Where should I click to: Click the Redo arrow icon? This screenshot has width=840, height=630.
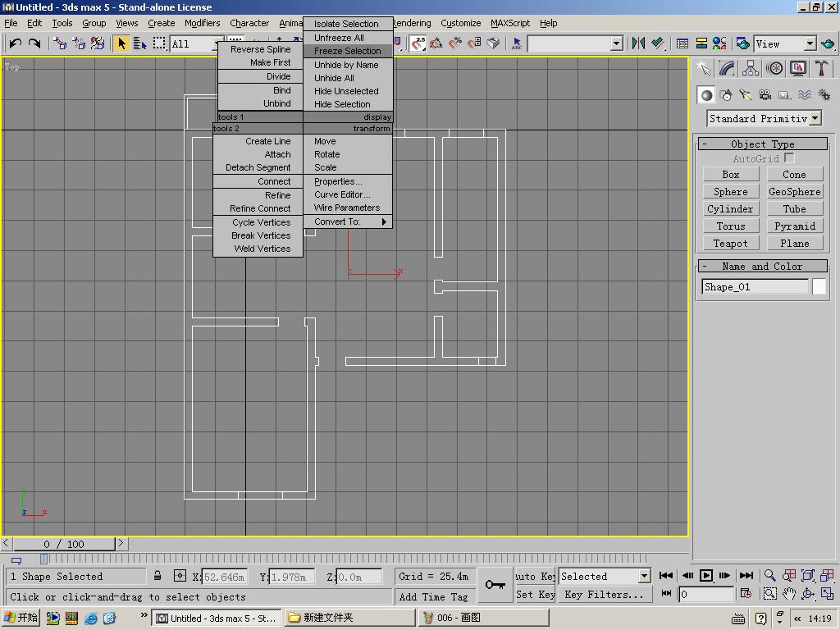34,43
